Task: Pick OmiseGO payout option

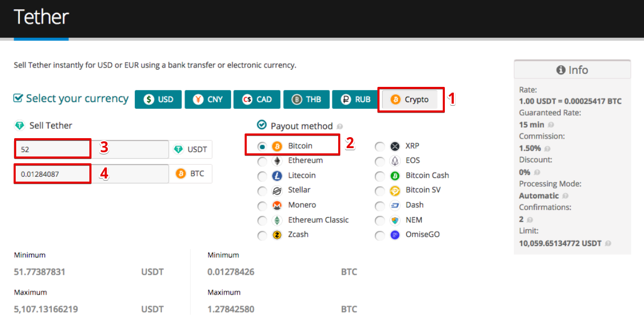Action: [380, 236]
